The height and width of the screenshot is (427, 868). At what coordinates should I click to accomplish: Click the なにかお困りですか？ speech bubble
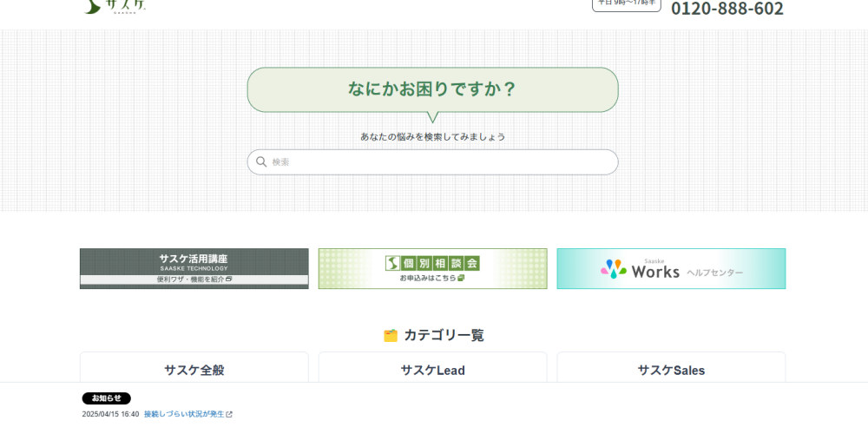(x=432, y=89)
